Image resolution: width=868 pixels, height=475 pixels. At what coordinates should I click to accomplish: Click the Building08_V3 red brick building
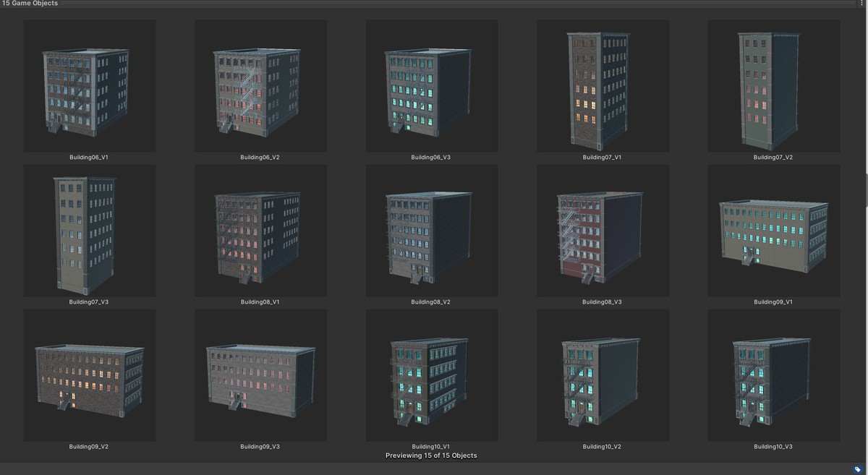click(602, 230)
